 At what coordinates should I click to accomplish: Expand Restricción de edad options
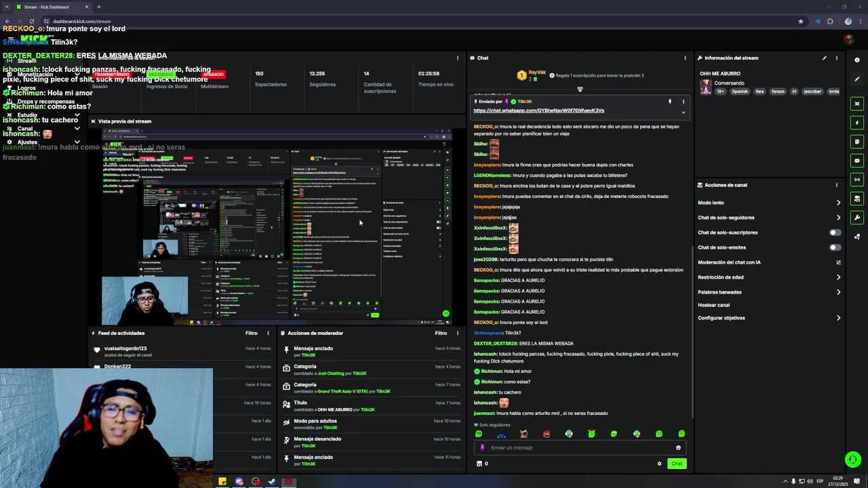(x=838, y=277)
